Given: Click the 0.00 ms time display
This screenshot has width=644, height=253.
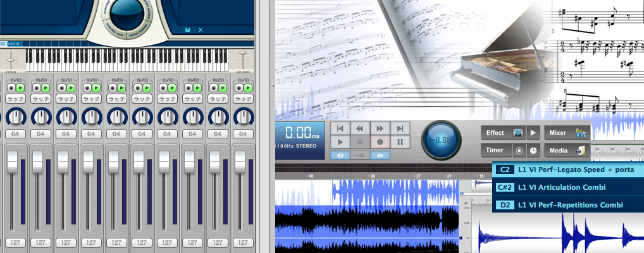Looking at the screenshot, I should click(x=300, y=140).
